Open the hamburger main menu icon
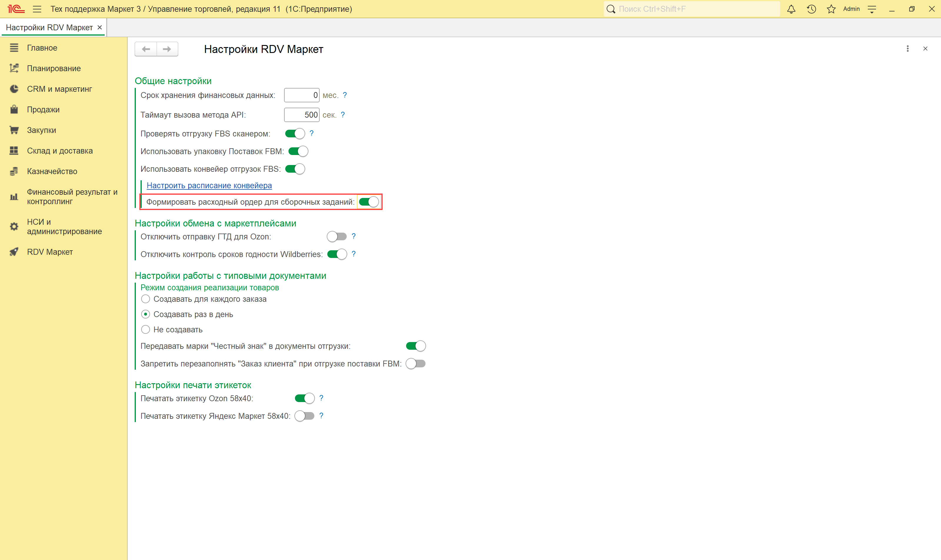The height and width of the screenshot is (560, 941). 37,9
